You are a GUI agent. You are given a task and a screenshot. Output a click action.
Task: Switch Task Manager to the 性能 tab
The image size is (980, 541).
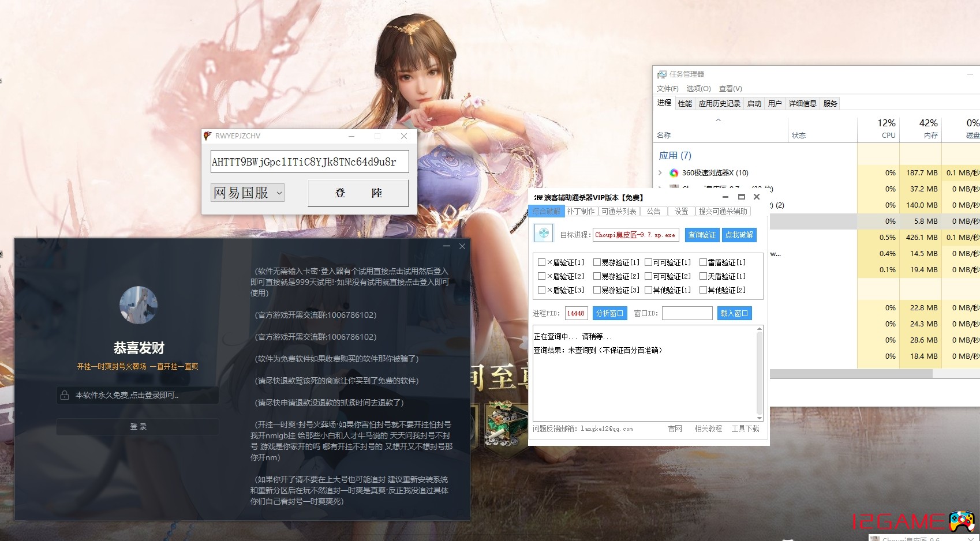pos(685,104)
